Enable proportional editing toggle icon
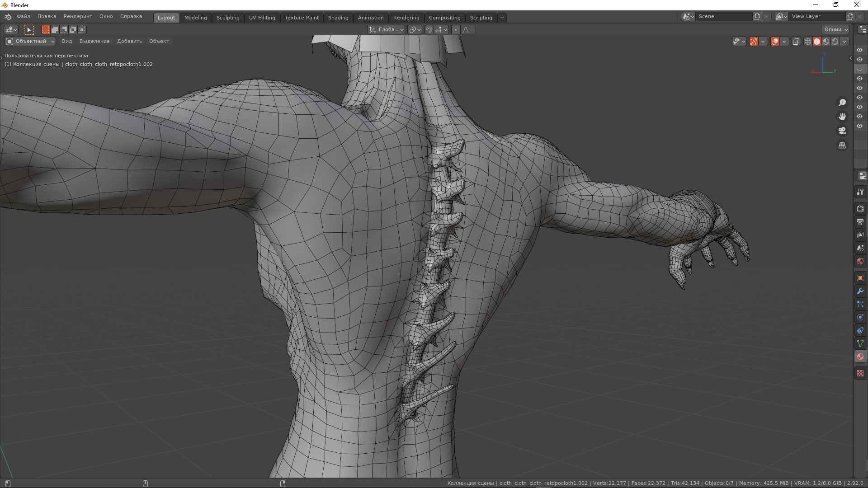The height and width of the screenshot is (488, 868). [x=455, y=29]
